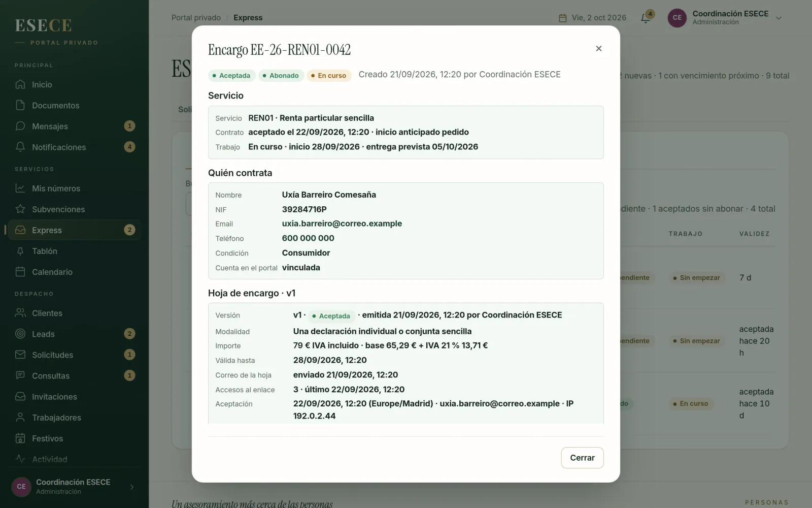
Task: Open Subvenciones star icon
Action: tap(20, 209)
